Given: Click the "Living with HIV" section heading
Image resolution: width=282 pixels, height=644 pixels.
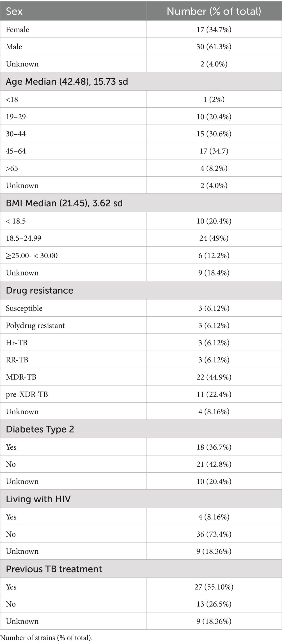Looking at the screenshot, I should pyautogui.click(x=38, y=499).
